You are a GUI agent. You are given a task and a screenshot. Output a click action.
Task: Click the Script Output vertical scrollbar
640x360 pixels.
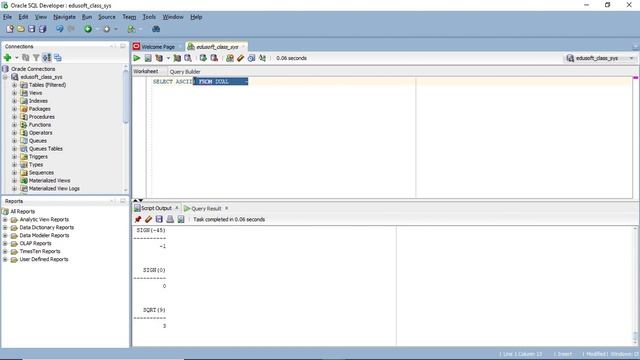pyautogui.click(x=635, y=286)
